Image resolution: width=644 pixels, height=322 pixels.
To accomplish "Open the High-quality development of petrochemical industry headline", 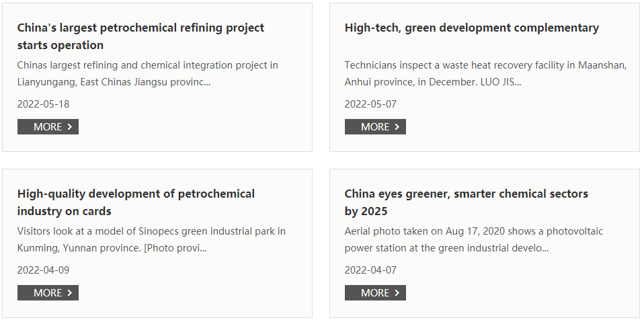I will (x=136, y=202).
